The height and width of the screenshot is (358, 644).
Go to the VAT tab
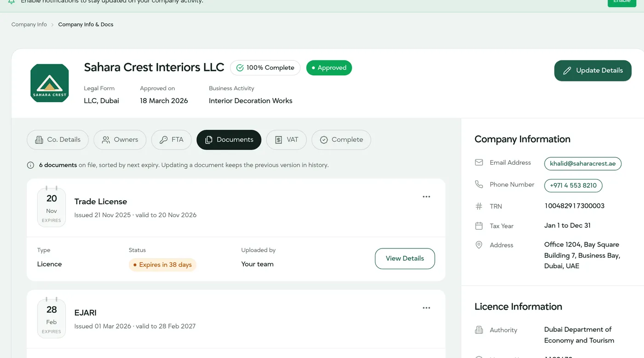pyautogui.click(x=286, y=140)
